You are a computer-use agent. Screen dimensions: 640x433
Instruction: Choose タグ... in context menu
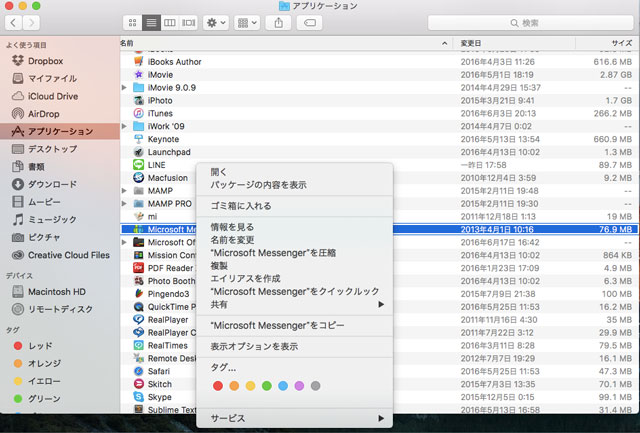click(295, 368)
